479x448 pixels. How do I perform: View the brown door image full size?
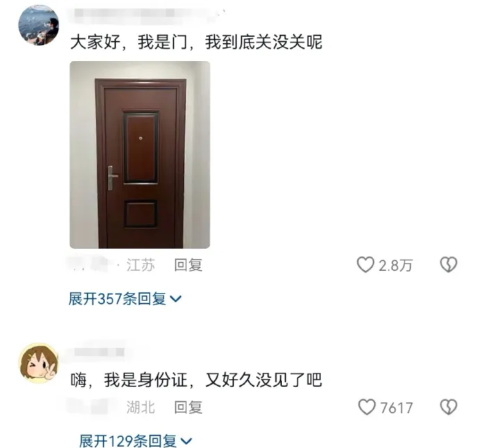[140, 155]
